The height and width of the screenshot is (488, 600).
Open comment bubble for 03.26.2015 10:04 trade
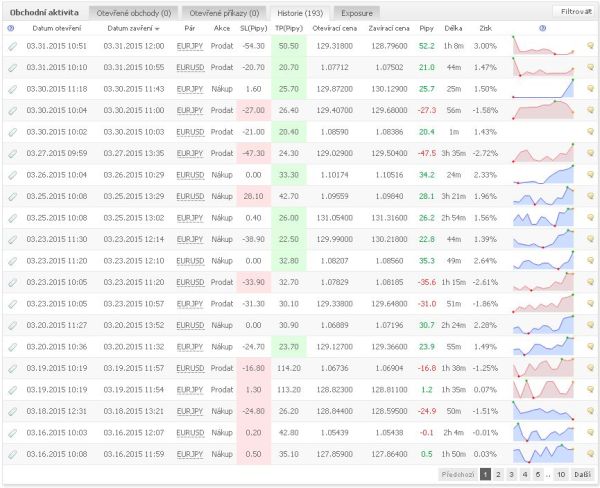click(x=590, y=175)
